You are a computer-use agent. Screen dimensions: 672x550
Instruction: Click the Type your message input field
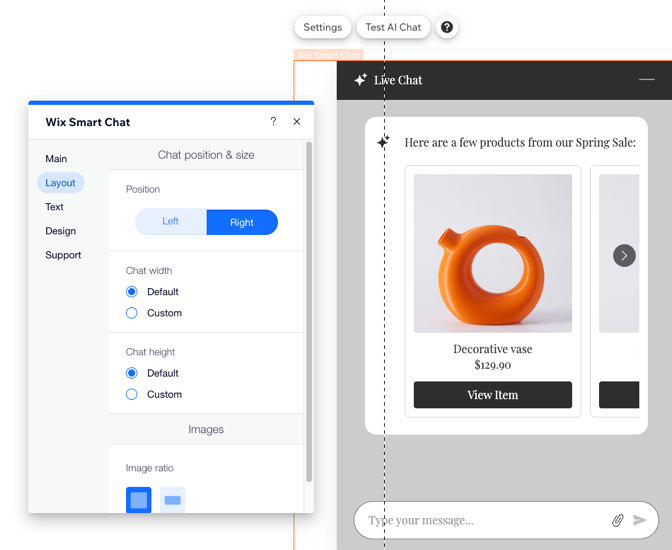click(480, 520)
